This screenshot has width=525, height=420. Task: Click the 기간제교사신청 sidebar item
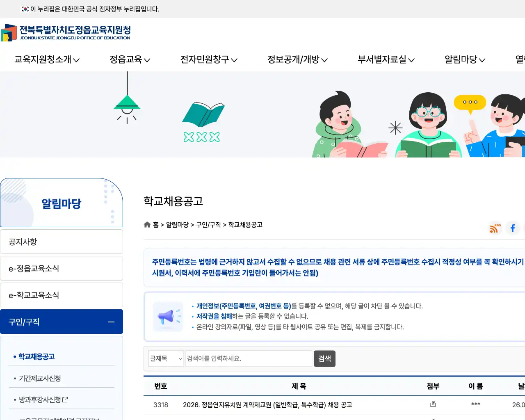(x=40, y=378)
